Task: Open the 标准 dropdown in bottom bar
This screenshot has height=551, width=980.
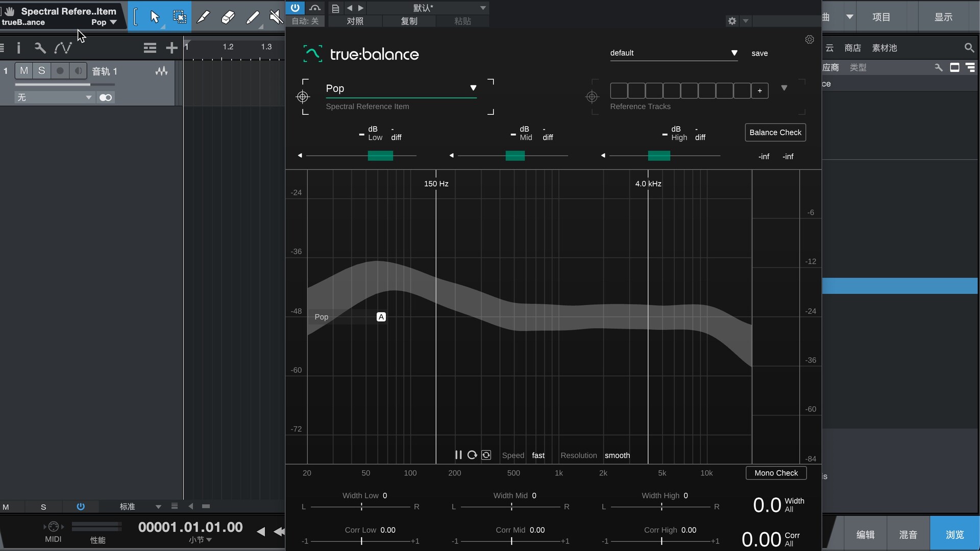Action: pyautogui.click(x=140, y=507)
